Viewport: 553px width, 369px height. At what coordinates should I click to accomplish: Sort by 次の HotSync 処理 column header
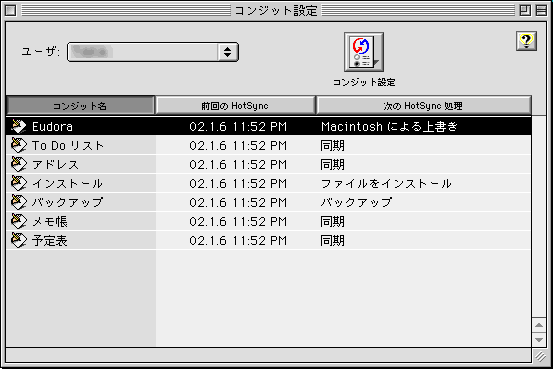click(424, 105)
